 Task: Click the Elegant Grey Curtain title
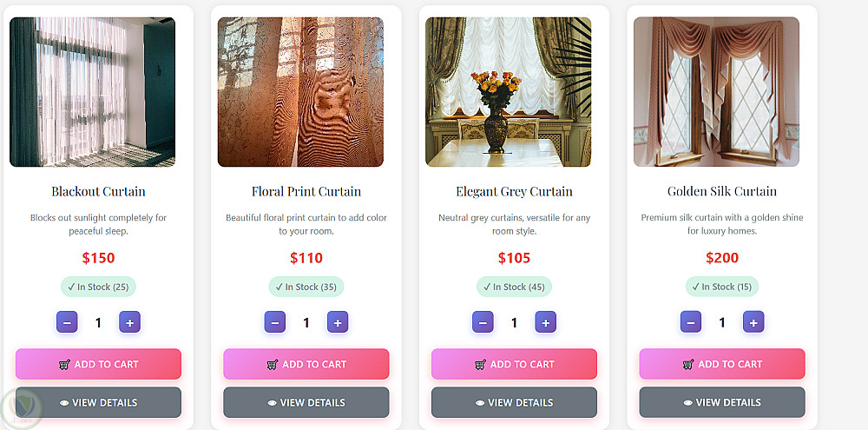(514, 191)
